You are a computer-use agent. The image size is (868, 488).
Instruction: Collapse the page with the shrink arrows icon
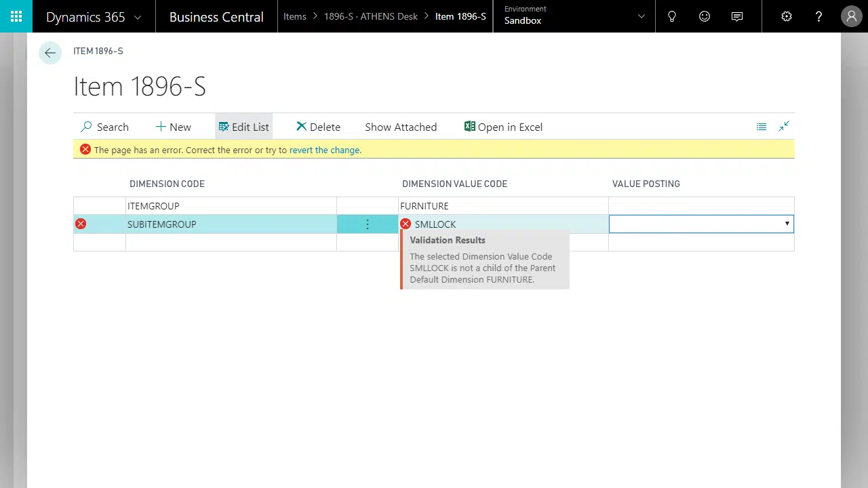(x=784, y=126)
